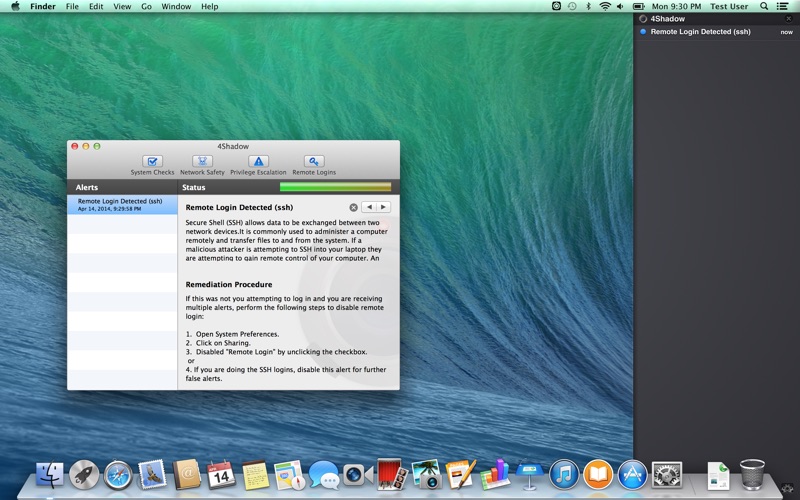Click the 4Shadow menu bar status icon
This screenshot has height=500, width=800.
tap(556, 6)
